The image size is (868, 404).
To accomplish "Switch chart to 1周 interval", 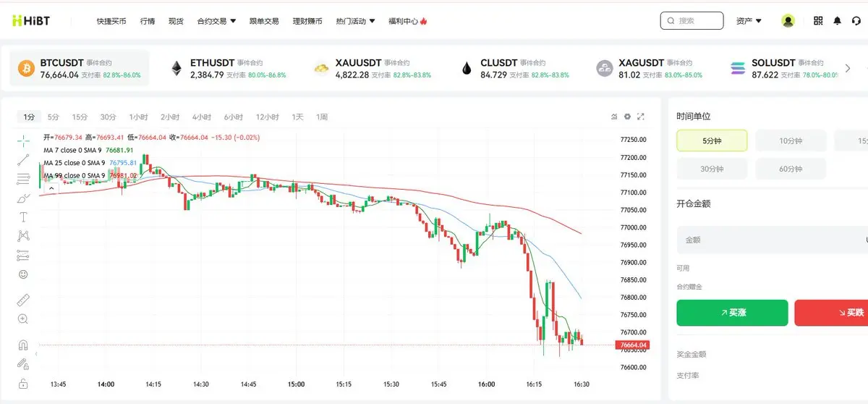I will click(322, 117).
